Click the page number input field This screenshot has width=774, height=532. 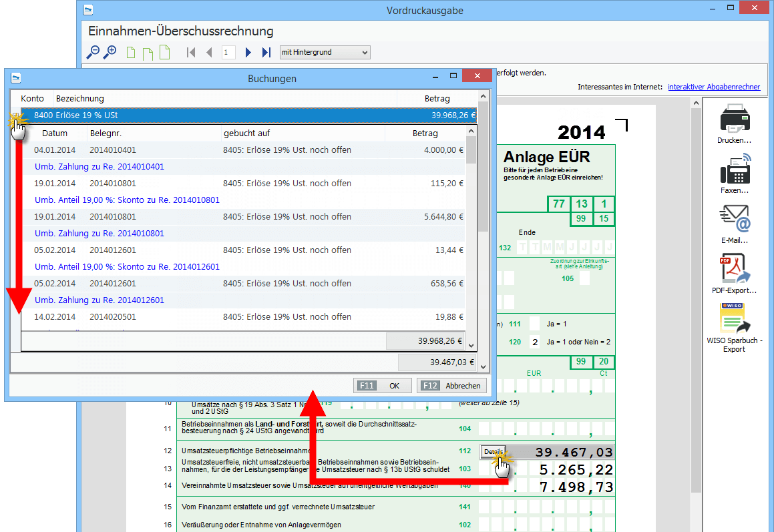click(x=228, y=52)
